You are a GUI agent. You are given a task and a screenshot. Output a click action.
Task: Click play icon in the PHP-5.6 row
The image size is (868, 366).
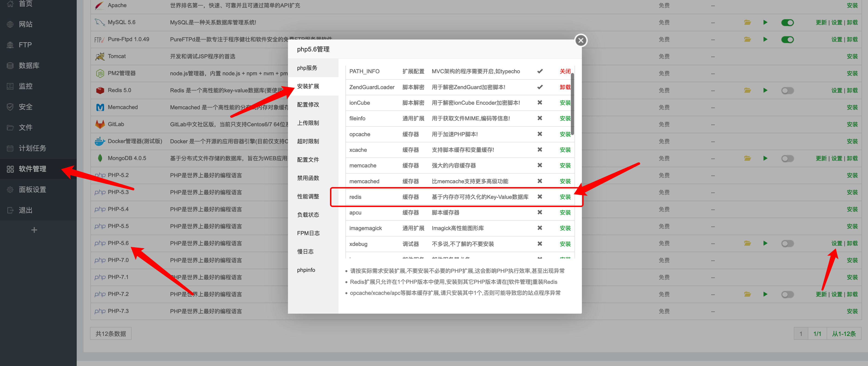coord(765,243)
